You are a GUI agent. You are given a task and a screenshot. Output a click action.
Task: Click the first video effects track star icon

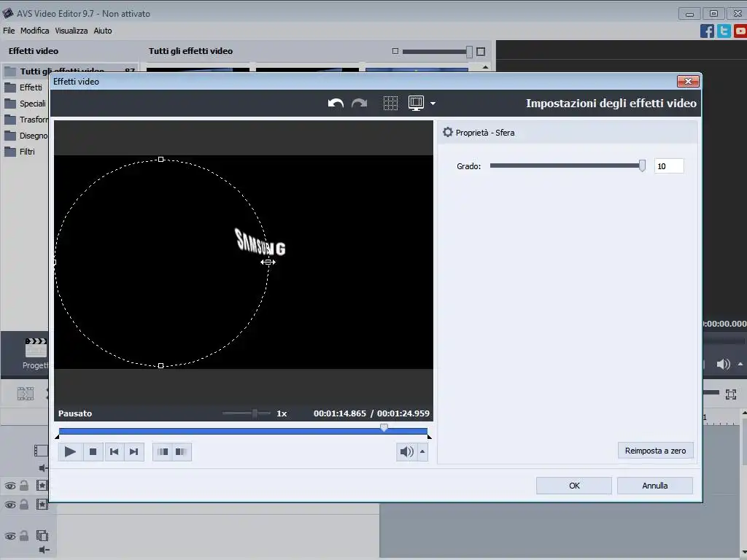[42, 485]
